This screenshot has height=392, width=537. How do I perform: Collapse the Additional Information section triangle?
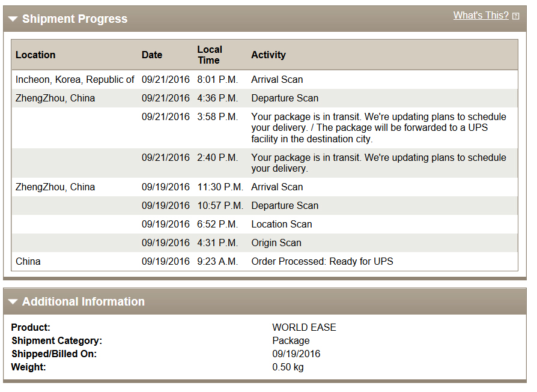click(13, 301)
